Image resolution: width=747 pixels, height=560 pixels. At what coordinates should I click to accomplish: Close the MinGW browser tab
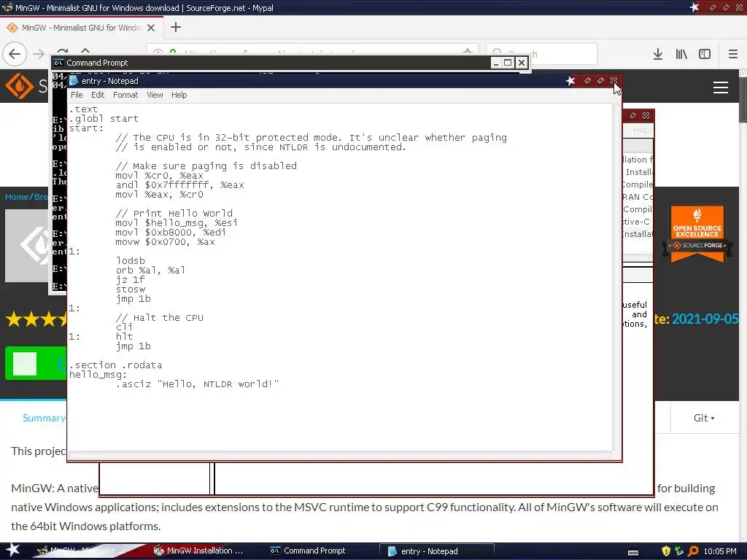click(151, 28)
